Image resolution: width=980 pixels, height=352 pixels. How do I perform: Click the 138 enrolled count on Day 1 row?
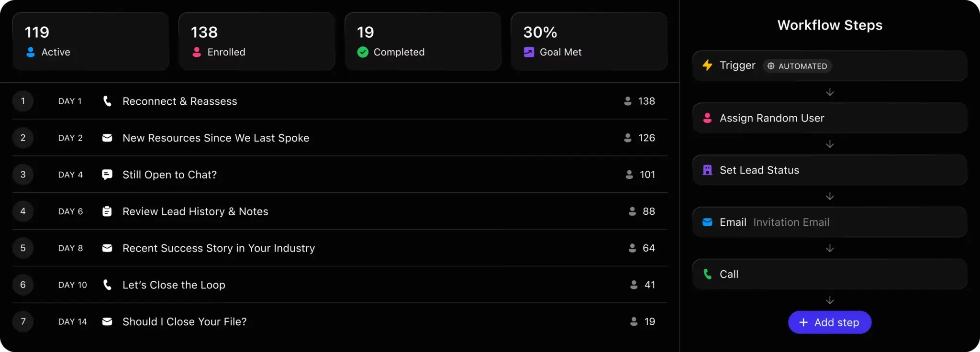click(646, 101)
